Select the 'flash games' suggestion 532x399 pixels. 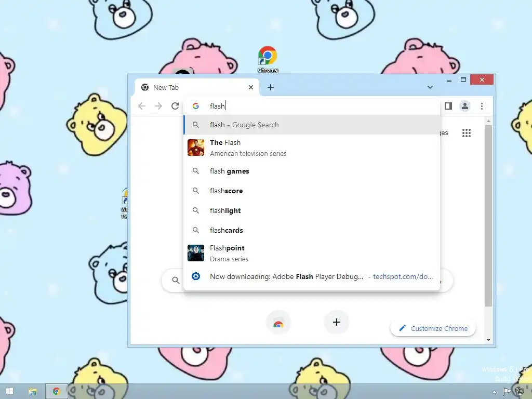[312, 171]
